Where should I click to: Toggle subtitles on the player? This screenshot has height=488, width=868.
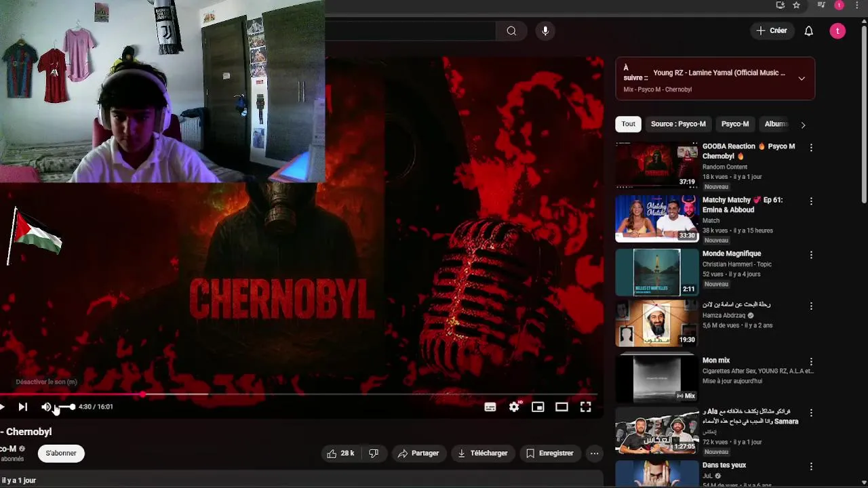[x=490, y=407]
